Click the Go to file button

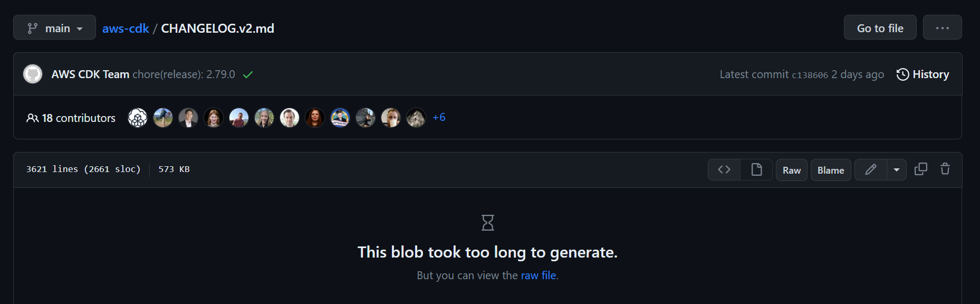coord(879,27)
